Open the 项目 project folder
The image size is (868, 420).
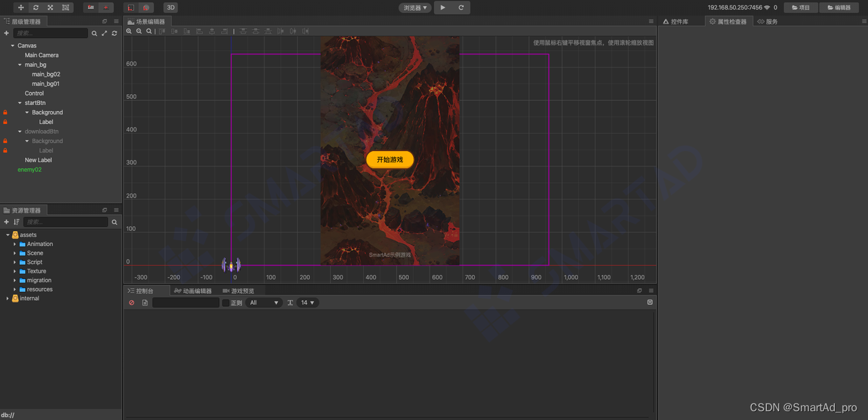(x=801, y=7)
